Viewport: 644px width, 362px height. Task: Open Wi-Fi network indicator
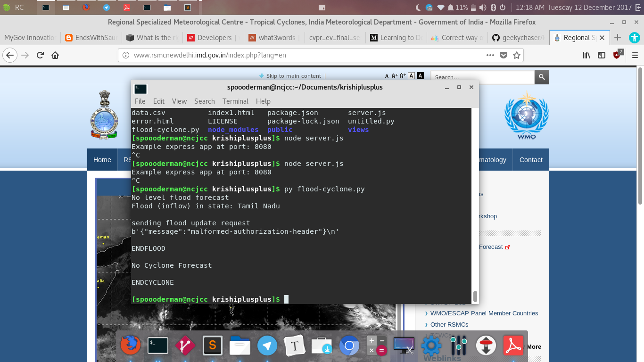click(x=441, y=8)
